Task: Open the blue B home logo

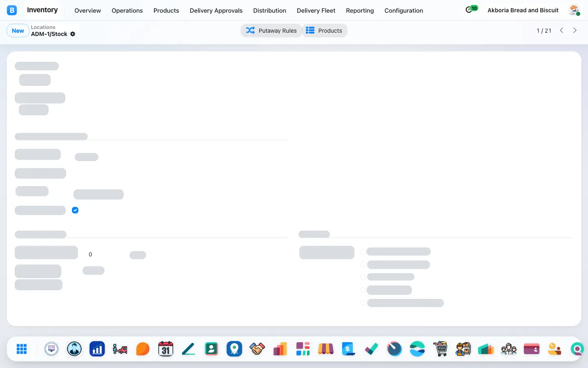Action: 12,10
